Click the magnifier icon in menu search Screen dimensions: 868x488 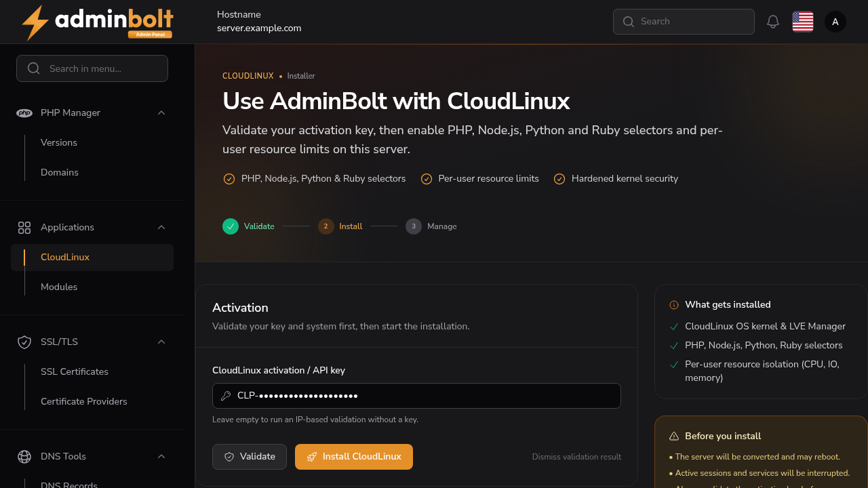click(x=34, y=68)
